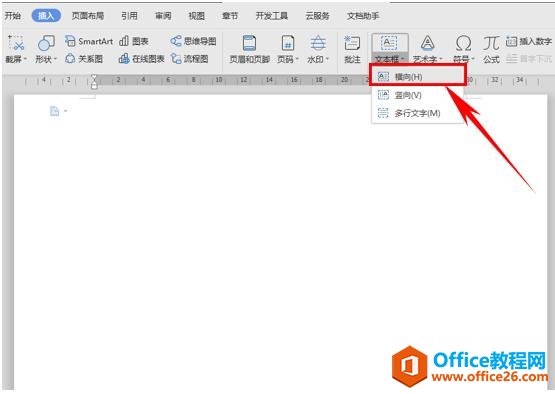Open the 艺术字 word art dropdown

click(428, 49)
